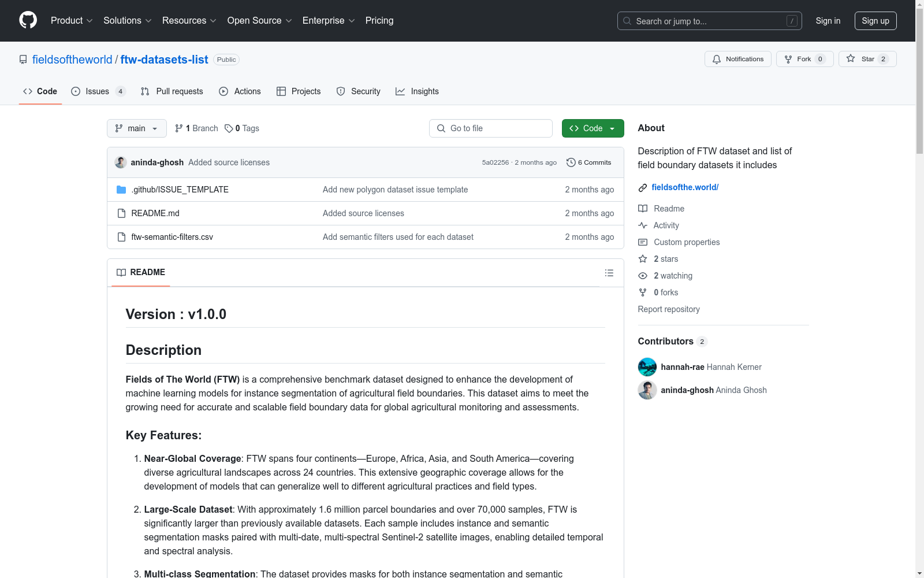
Task: Switch to the Issues tab
Action: 98,91
